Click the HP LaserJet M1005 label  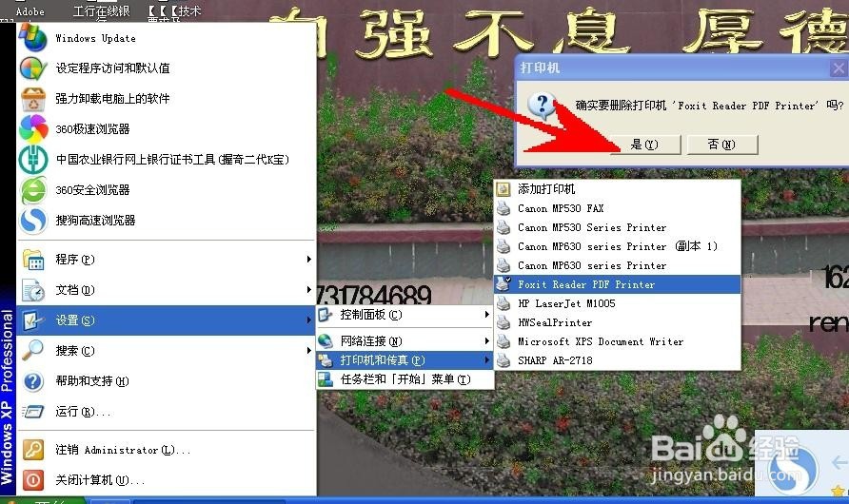(x=566, y=303)
